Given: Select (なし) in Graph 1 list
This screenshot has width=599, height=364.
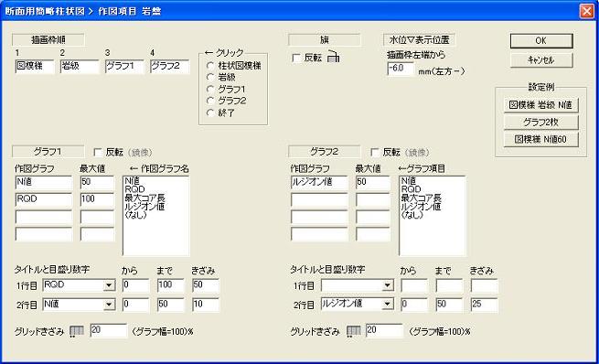Looking at the screenshot, I should (136, 215).
